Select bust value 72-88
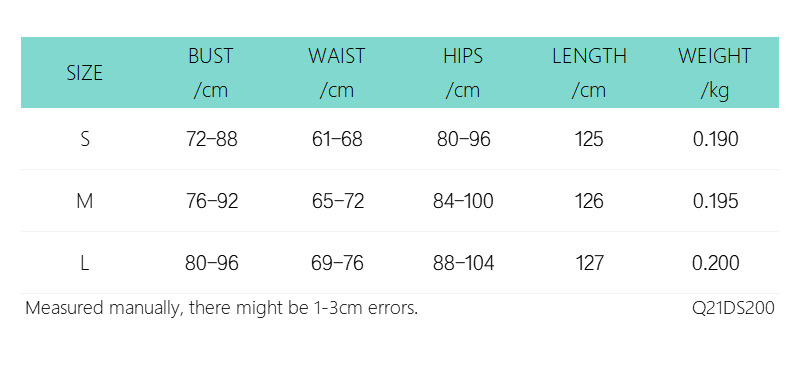Viewport: 801px width, 375px height. coord(211,139)
